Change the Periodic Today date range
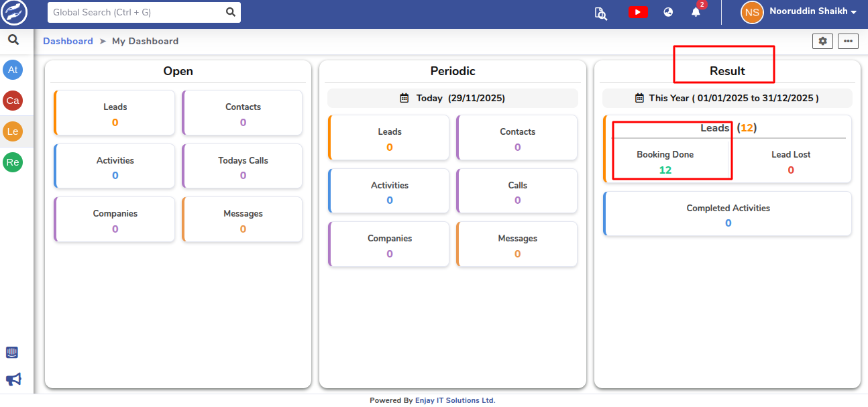Screen dimensions: 868x407 tap(453, 98)
